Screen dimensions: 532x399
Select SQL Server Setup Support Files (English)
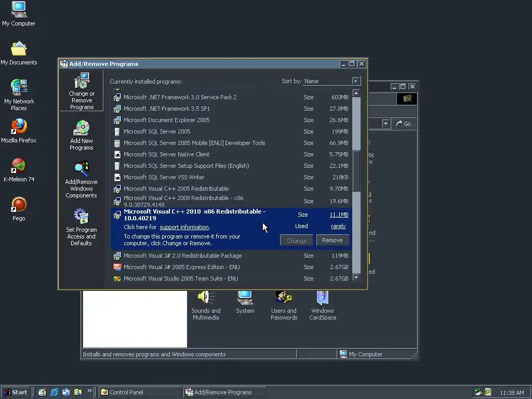(x=231, y=166)
